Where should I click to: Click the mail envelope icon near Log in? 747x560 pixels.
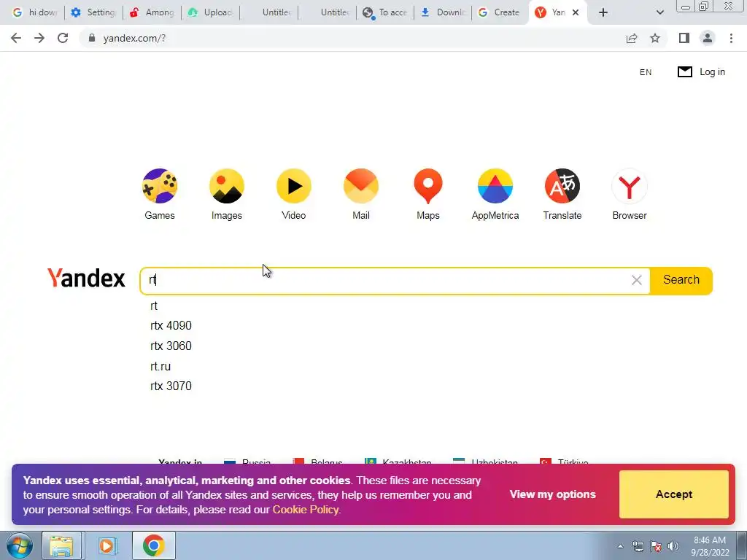click(x=684, y=72)
